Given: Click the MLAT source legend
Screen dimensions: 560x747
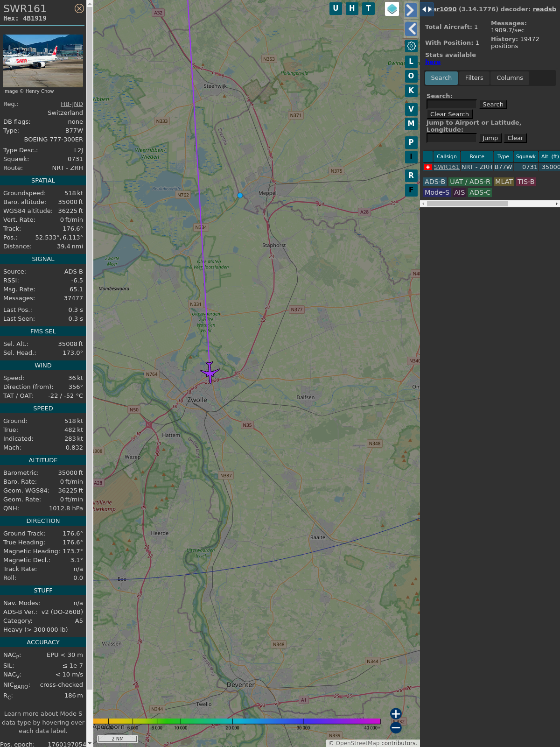Looking at the screenshot, I should (504, 182).
